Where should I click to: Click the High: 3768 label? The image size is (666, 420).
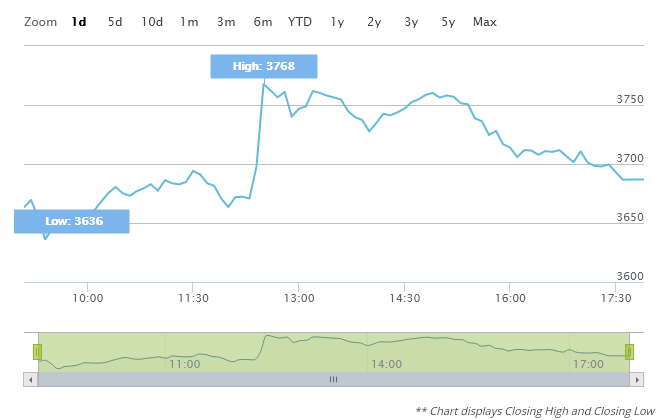click(x=264, y=66)
